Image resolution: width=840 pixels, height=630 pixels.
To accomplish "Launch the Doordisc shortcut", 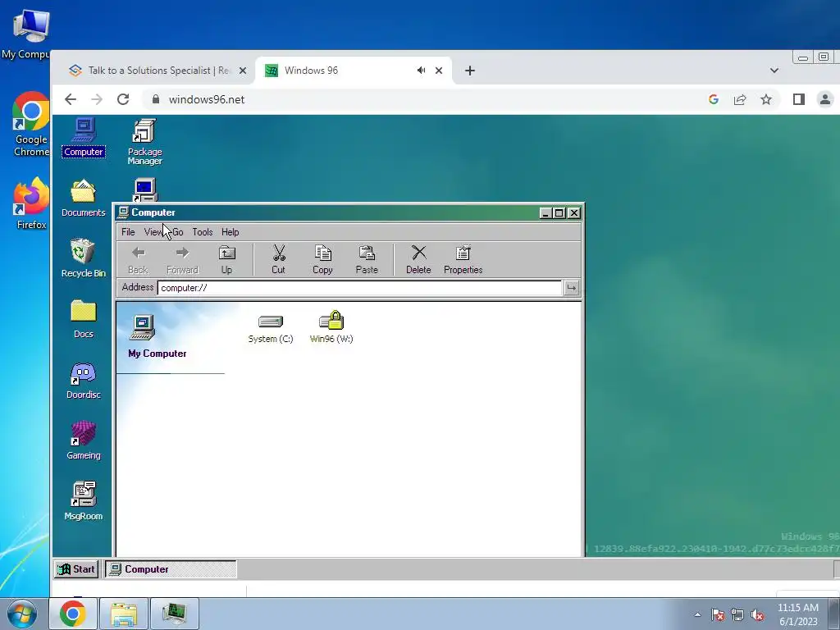I will click(x=83, y=381).
